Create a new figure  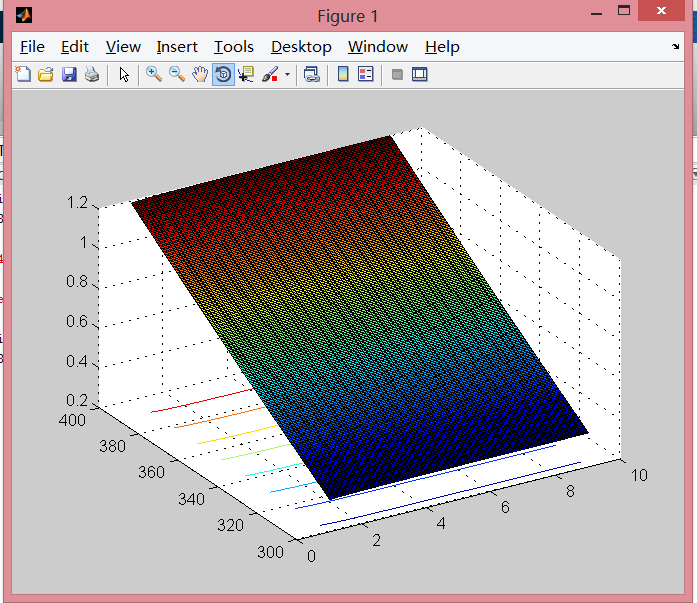click(x=23, y=74)
